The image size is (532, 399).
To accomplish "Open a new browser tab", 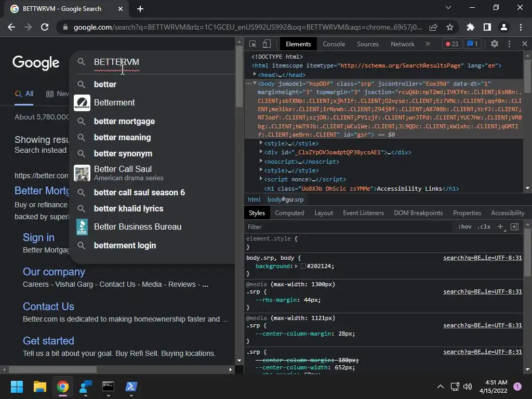I will (x=140, y=9).
